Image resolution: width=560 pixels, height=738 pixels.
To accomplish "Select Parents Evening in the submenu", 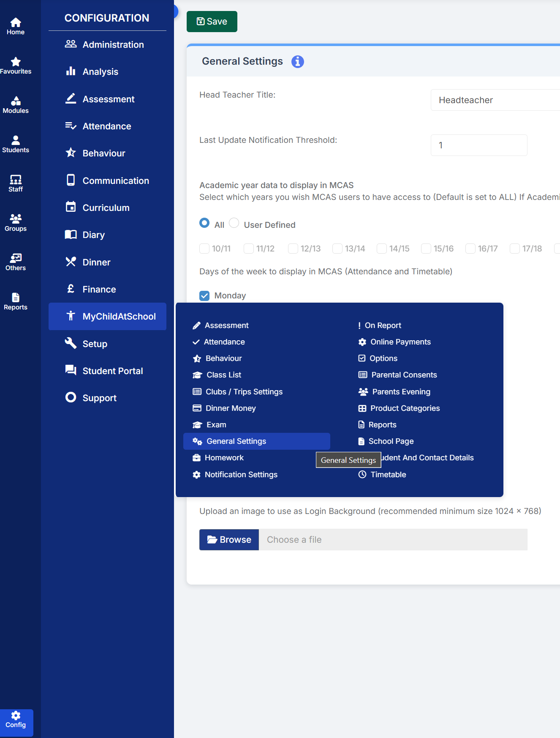I will pyautogui.click(x=401, y=392).
